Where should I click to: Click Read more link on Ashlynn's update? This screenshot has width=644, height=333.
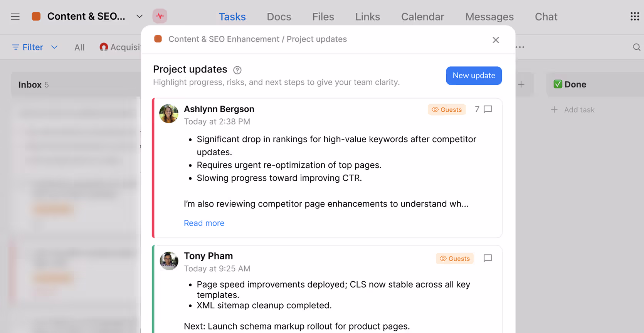(x=204, y=223)
